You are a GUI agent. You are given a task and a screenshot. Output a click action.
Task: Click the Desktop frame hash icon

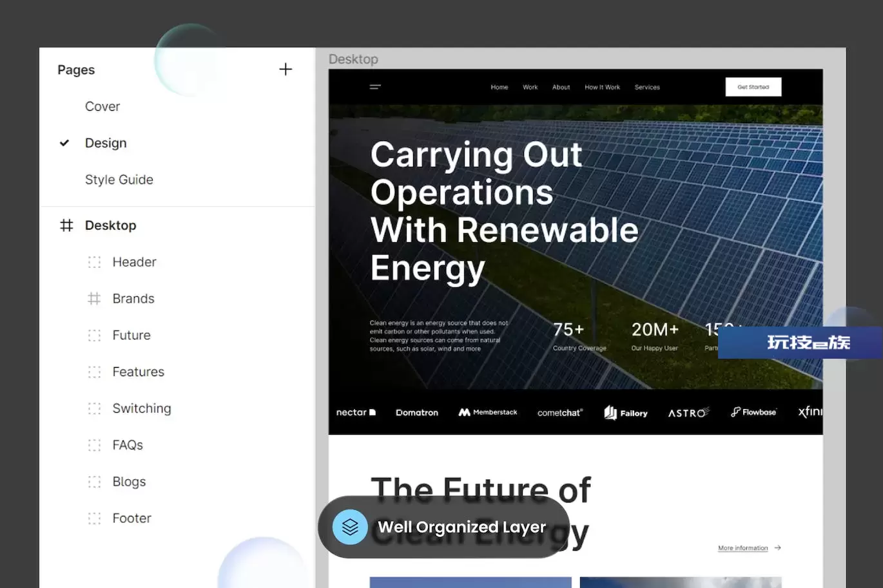pyautogui.click(x=66, y=225)
